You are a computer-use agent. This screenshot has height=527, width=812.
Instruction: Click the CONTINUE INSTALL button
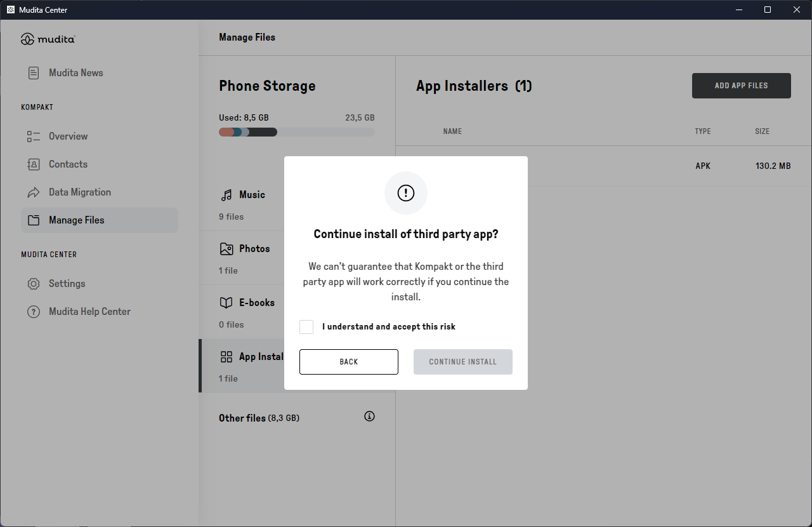click(463, 362)
